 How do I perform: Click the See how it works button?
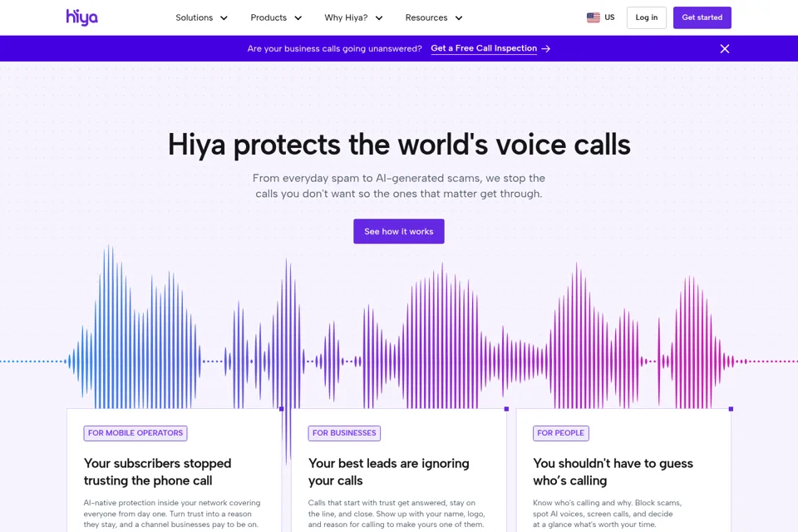click(x=399, y=231)
